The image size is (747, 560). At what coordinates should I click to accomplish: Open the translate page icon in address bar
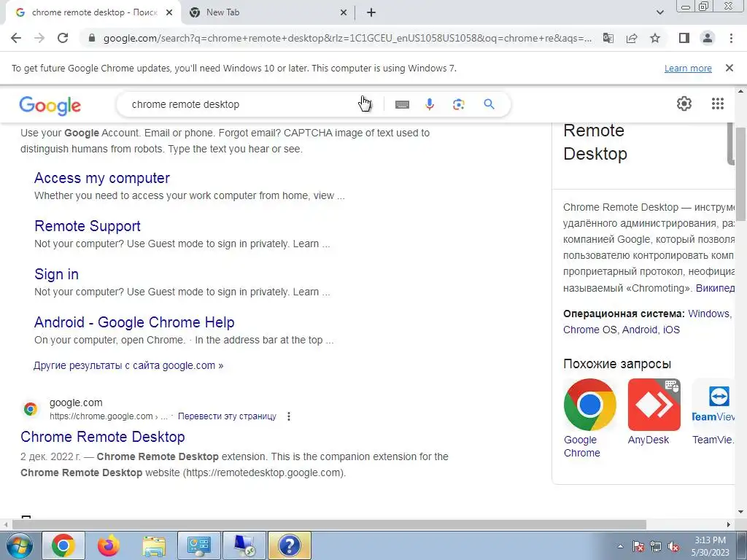608,38
